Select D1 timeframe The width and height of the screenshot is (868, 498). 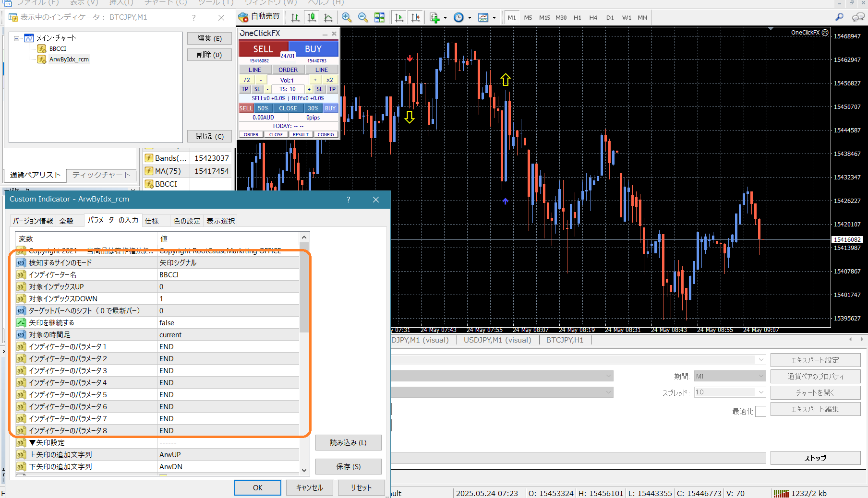click(610, 18)
